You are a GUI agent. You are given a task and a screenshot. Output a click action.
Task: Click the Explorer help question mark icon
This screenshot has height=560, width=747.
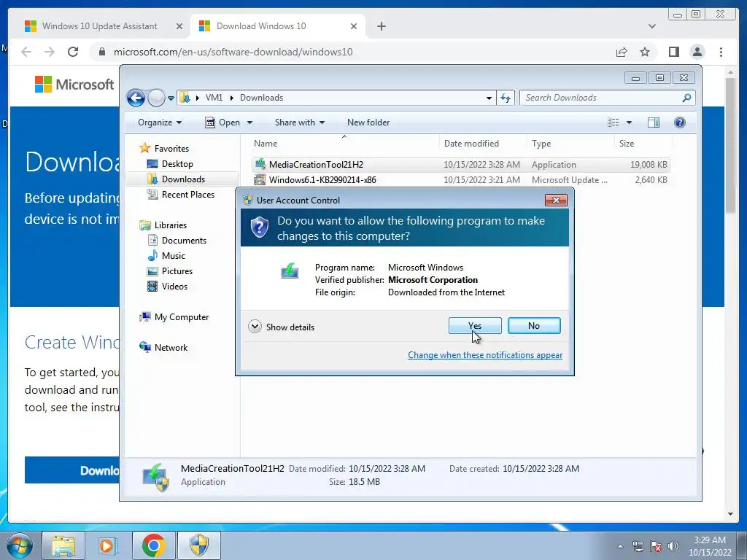(x=680, y=122)
